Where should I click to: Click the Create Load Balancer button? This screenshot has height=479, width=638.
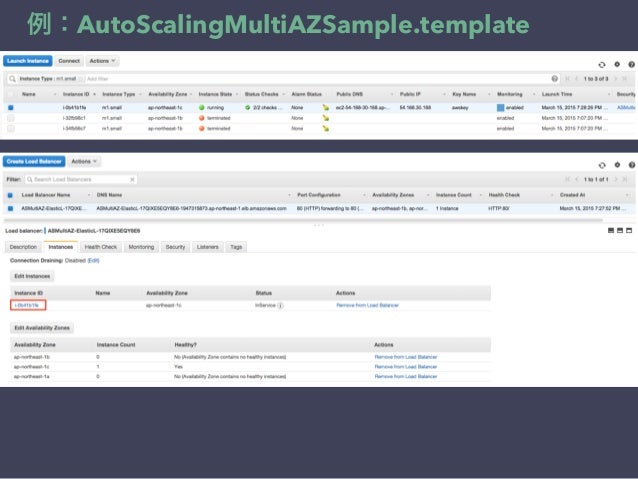[x=34, y=162]
